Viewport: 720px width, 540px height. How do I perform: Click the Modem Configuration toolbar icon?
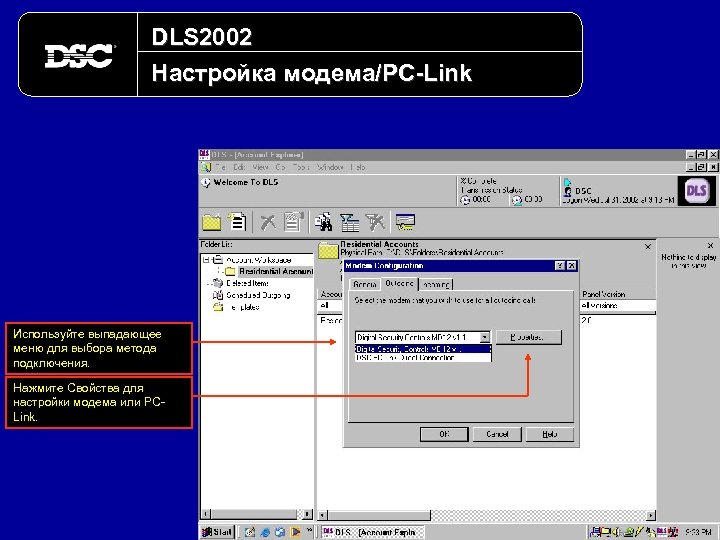[405, 223]
